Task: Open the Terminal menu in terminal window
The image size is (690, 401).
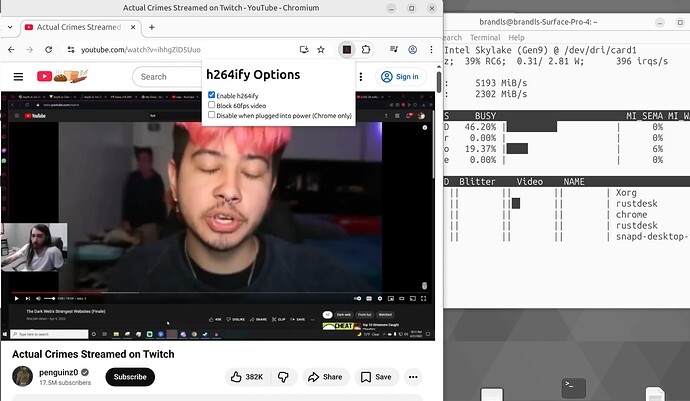Action: click(x=485, y=37)
